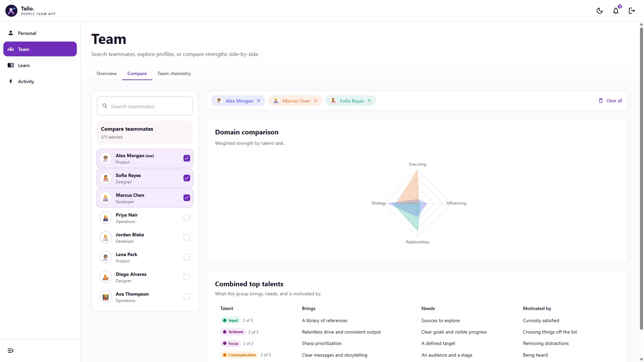644x362 pixels.
Task: Remove Sofia Reyes chip with X
Action: coord(369,101)
